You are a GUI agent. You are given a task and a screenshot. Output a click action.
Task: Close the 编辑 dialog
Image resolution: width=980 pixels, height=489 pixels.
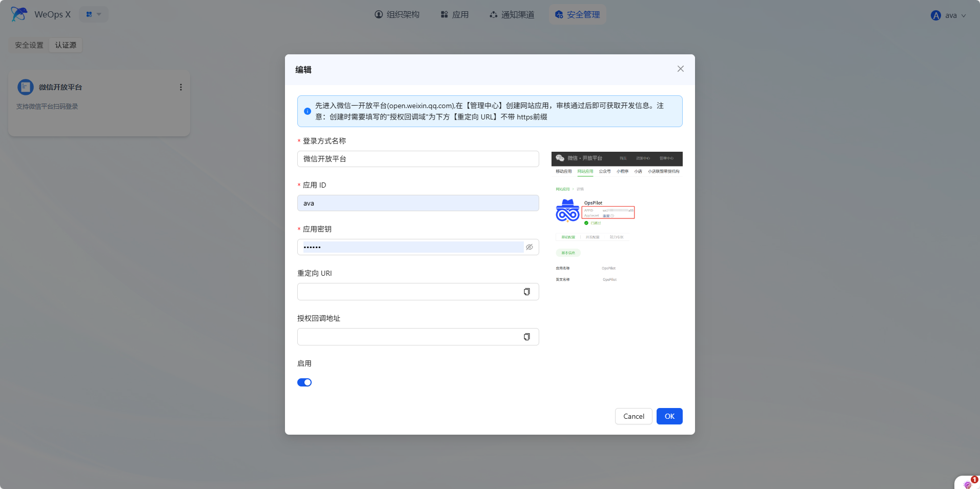pyautogui.click(x=680, y=69)
